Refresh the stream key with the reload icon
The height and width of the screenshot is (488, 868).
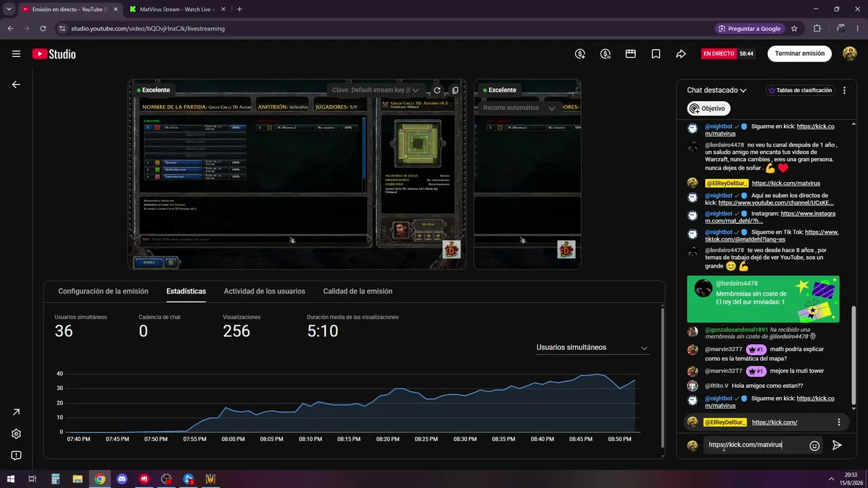(437, 90)
